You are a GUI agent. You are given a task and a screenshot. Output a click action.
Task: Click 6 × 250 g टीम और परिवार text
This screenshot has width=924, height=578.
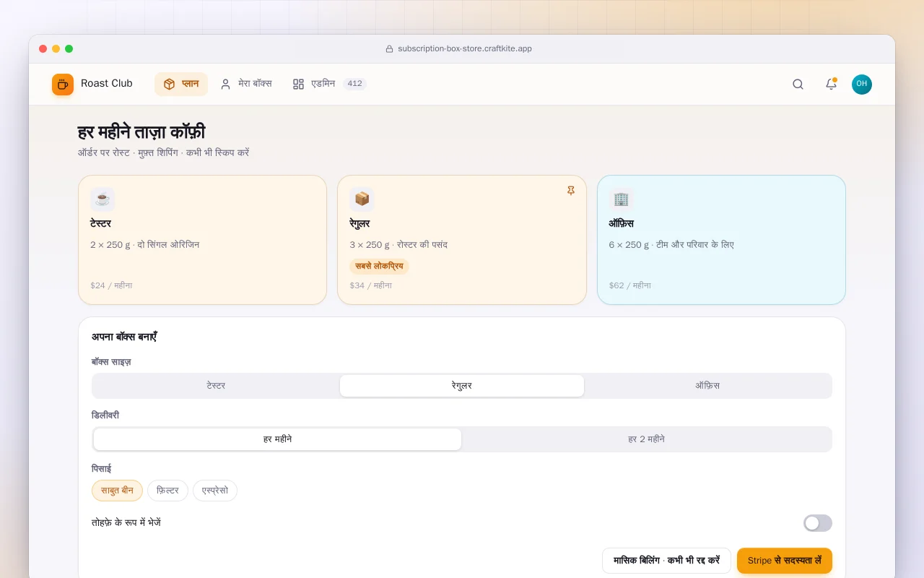671,245
